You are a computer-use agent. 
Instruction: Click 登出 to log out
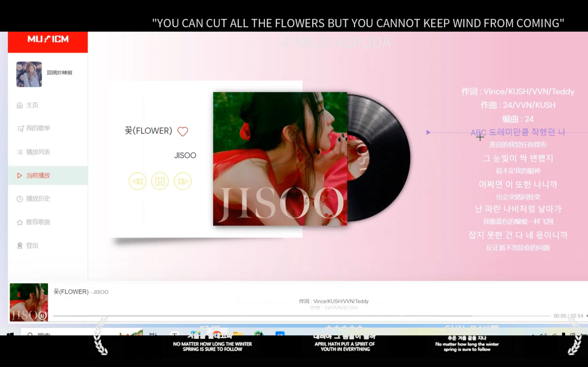(x=27, y=246)
